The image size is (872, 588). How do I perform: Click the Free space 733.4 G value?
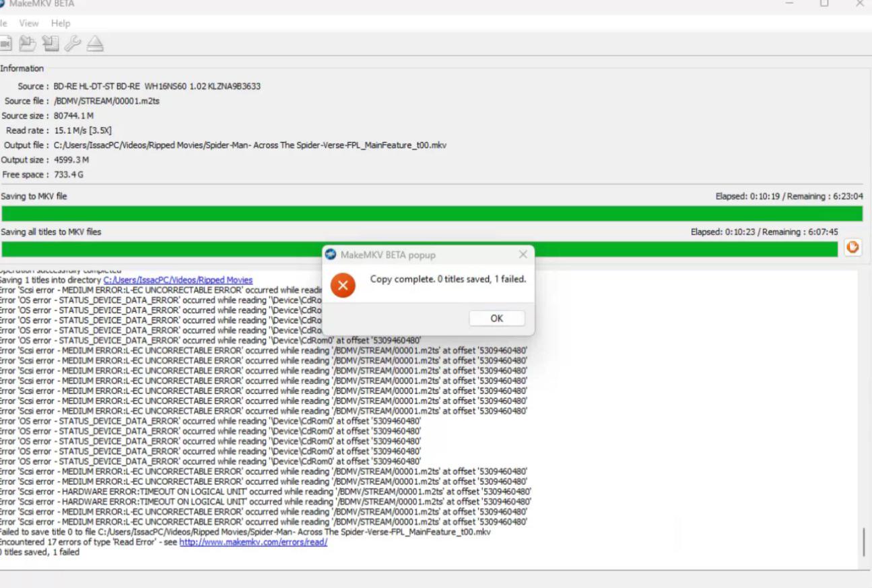[x=69, y=175]
